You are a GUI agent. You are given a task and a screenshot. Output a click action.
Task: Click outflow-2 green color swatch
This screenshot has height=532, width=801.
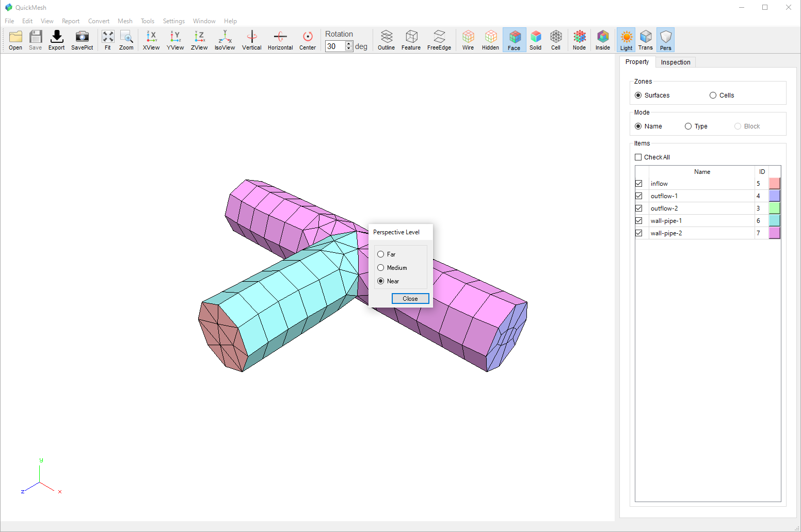pyautogui.click(x=775, y=208)
